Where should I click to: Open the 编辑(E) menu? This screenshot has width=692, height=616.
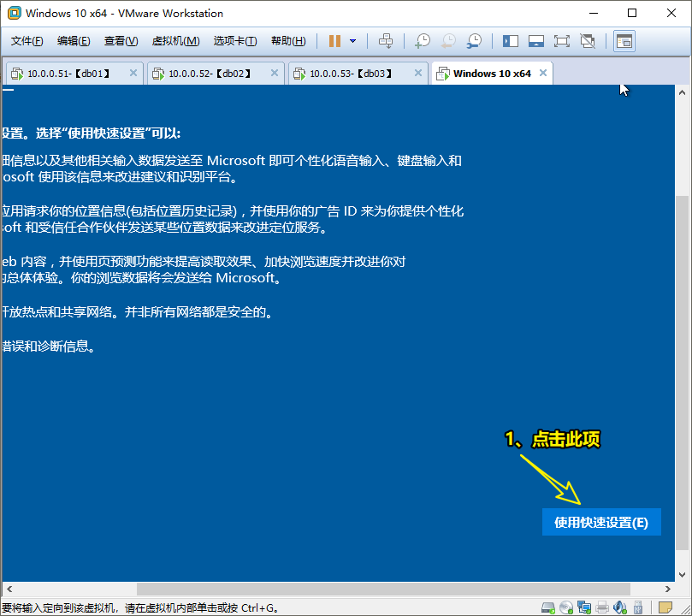(74, 41)
